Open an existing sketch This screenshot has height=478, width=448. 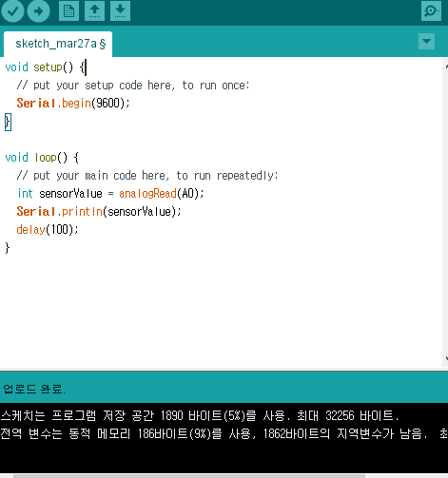click(x=94, y=11)
